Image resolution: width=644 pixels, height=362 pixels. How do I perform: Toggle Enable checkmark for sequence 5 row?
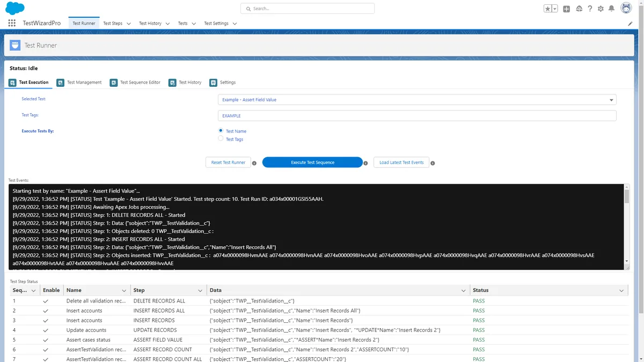(46, 340)
